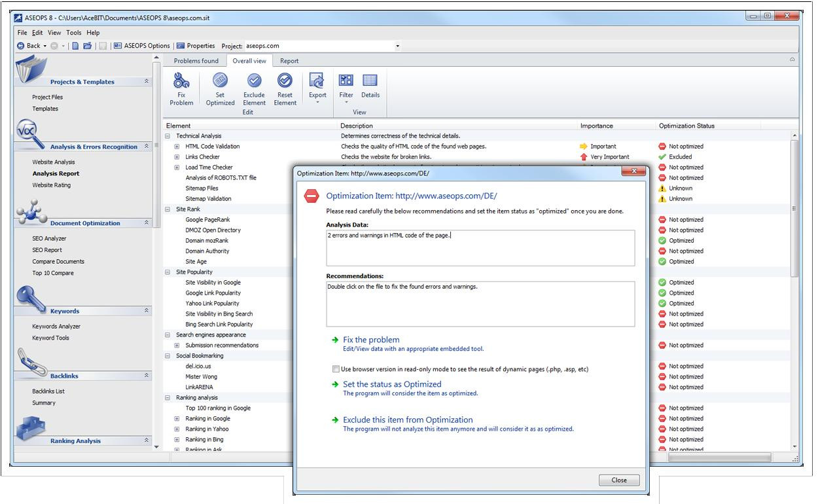Click the Optimized icon for Domain mozRank
This screenshot has height=504, width=818.
(662, 241)
